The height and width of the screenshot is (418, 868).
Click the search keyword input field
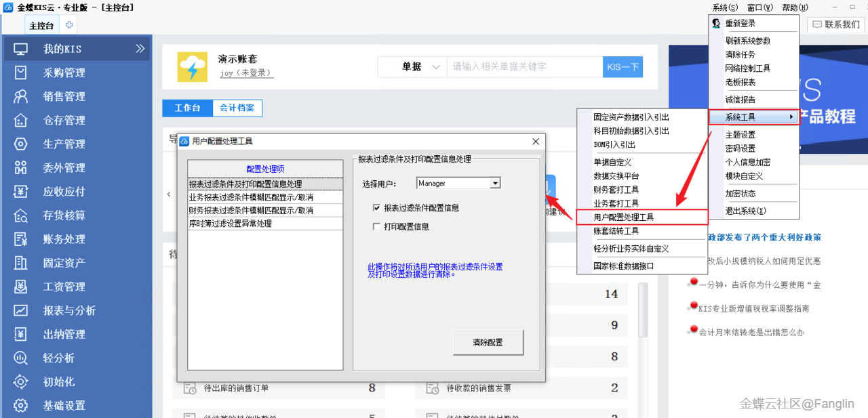(x=524, y=67)
